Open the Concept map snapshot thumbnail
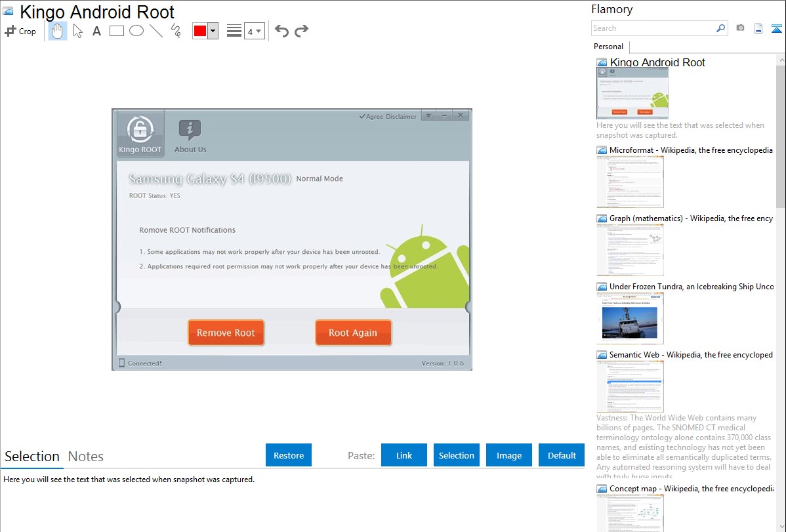Image resolution: width=786 pixels, height=532 pixels. point(630,513)
